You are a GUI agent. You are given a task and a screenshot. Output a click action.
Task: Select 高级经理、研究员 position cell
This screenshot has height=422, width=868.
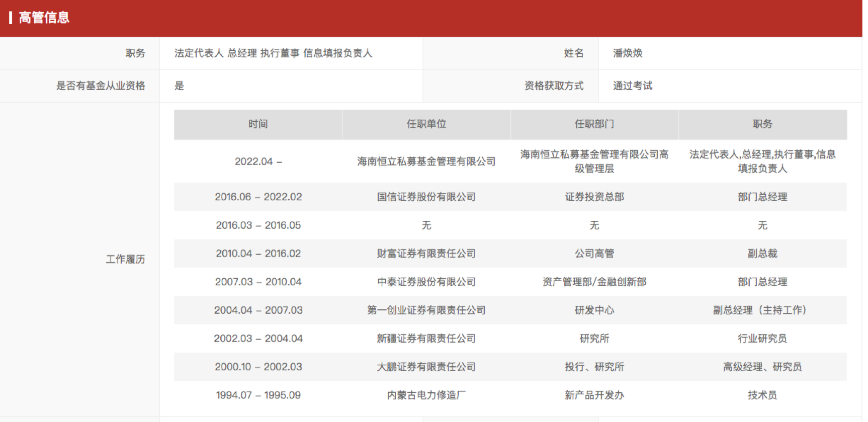click(x=762, y=367)
